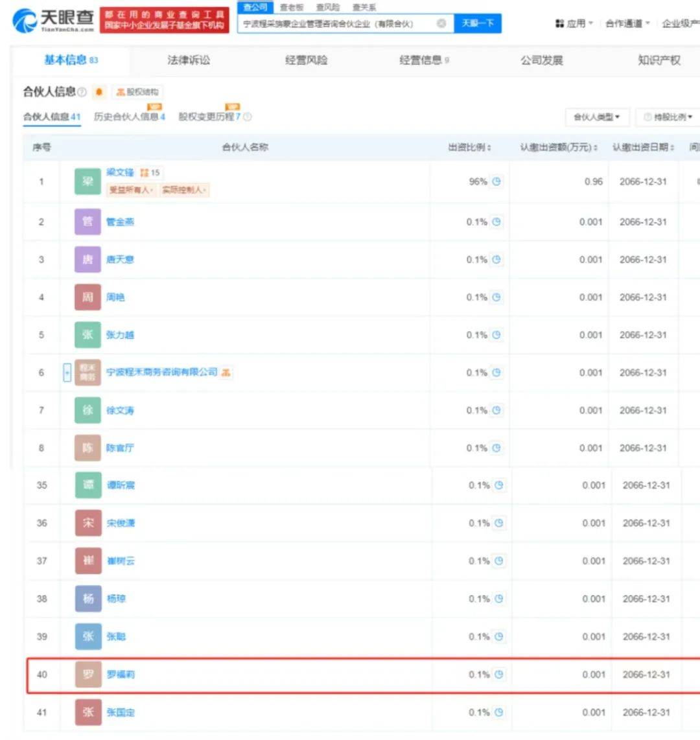Click the 应用 grid apps icon
Screen dimensions: 700x740
560,23
